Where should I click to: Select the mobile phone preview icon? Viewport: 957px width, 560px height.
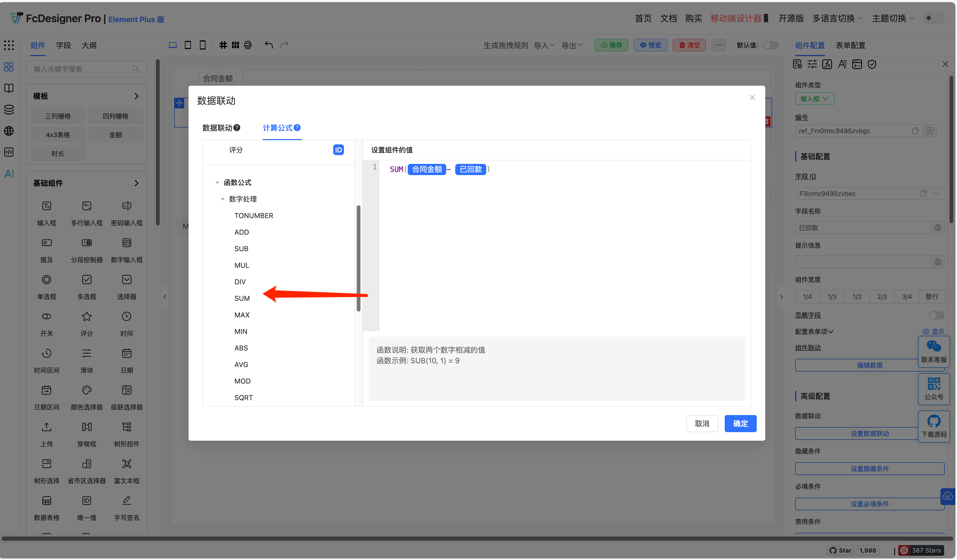[x=202, y=45]
